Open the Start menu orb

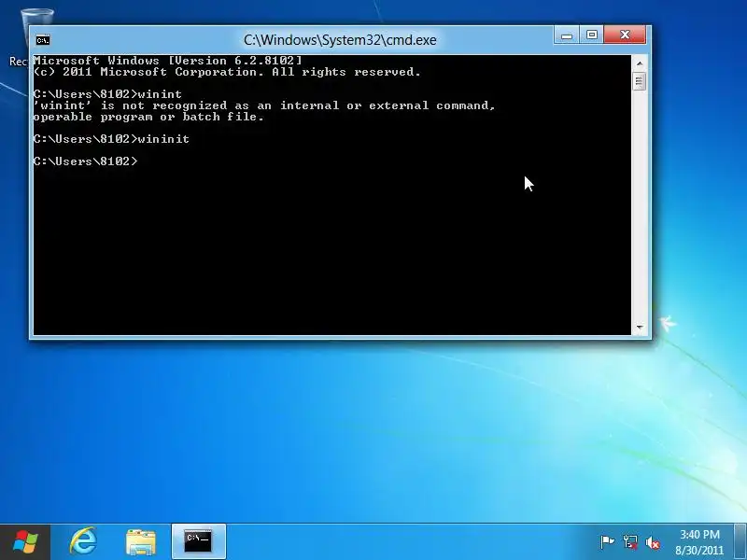pos(25,542)
